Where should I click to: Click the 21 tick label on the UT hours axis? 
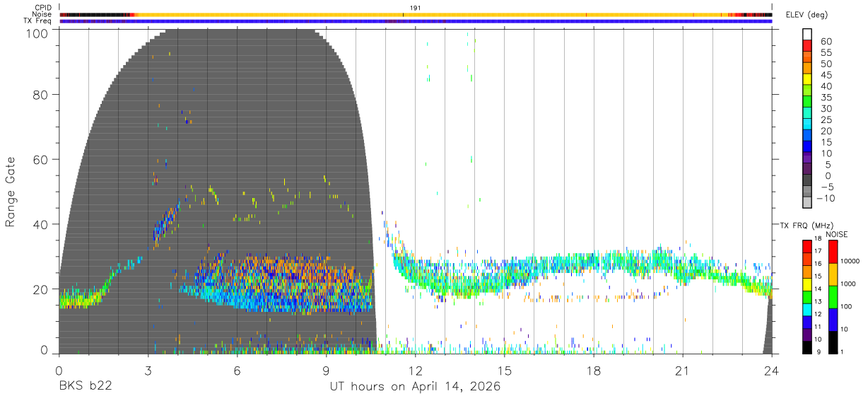(683, 370)
